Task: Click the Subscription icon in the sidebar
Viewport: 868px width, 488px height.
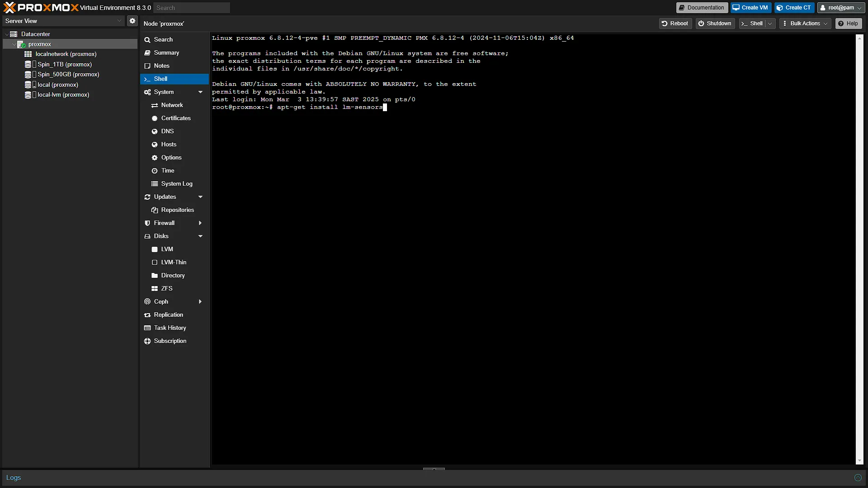Action: pyautogui.click(x=147, y=341)
